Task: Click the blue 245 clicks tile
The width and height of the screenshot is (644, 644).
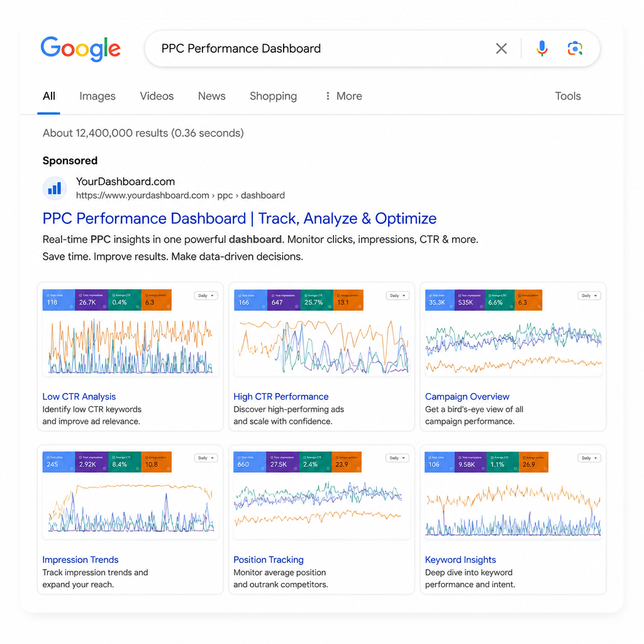Action: pos(58,462)
